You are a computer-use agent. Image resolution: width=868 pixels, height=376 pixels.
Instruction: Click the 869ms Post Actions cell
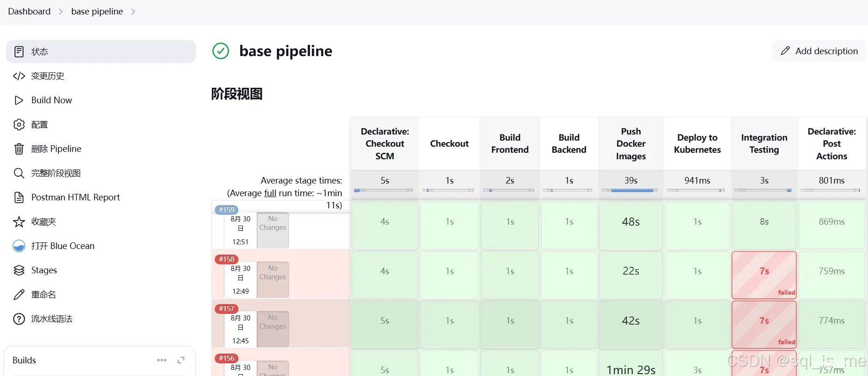[832, 226]
